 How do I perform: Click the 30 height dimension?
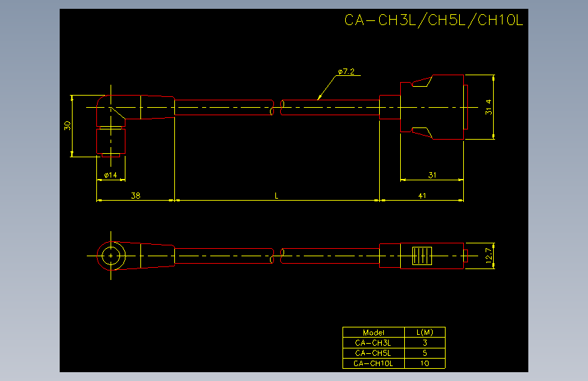68,125
